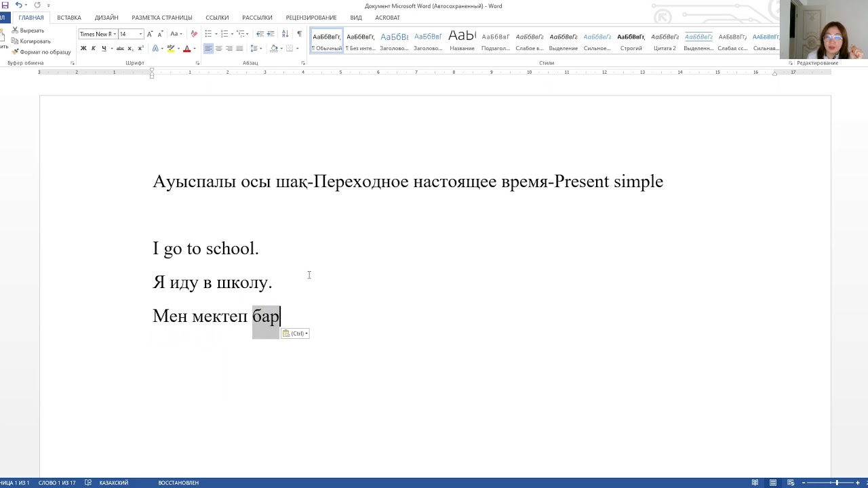Apply red font color
Screen dimensions: 868x488
tap(186, 48)
